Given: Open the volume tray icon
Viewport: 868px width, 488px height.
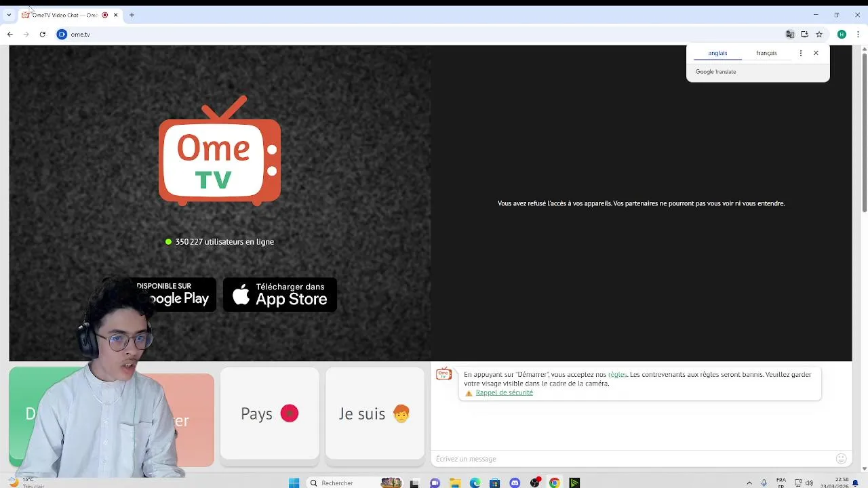Looking at the screenshot, I should [809, 483].
